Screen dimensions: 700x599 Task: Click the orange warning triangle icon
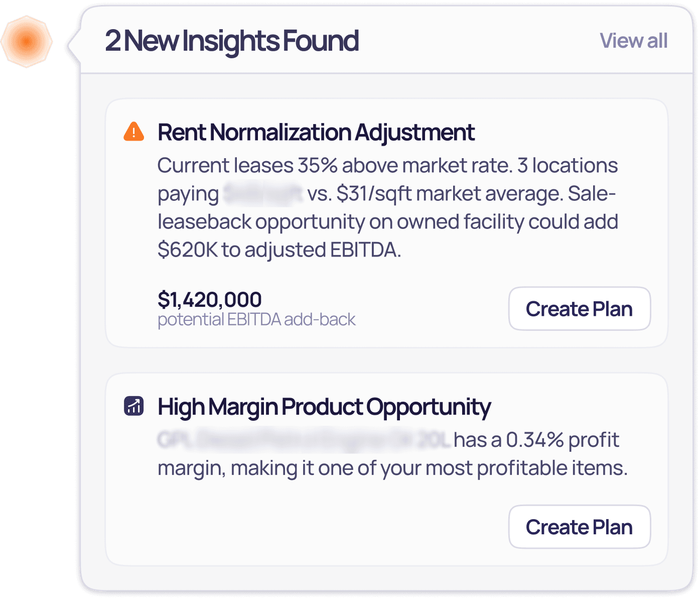(134, 132)
